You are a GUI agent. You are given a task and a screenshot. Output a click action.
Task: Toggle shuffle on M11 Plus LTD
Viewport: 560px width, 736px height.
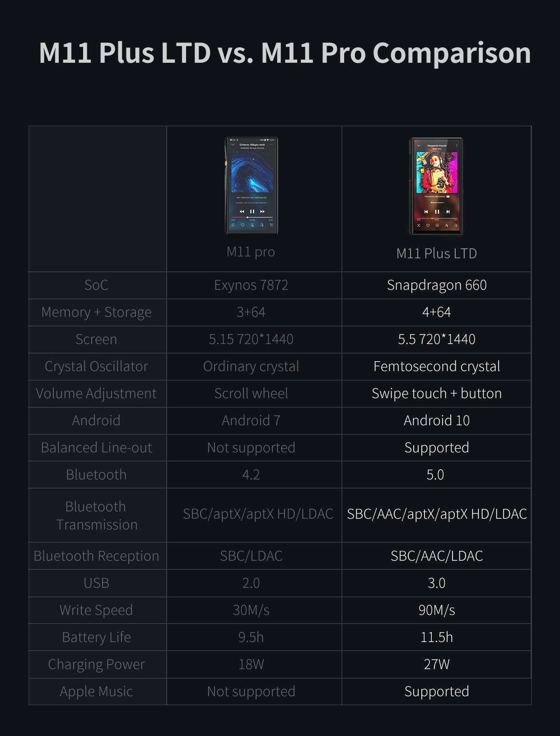point(418,225)
